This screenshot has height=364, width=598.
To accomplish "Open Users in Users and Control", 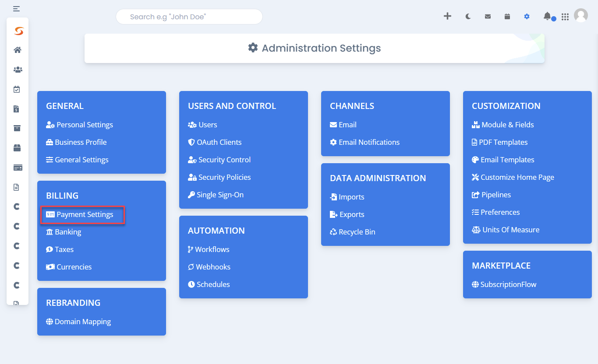I will 202,124.
